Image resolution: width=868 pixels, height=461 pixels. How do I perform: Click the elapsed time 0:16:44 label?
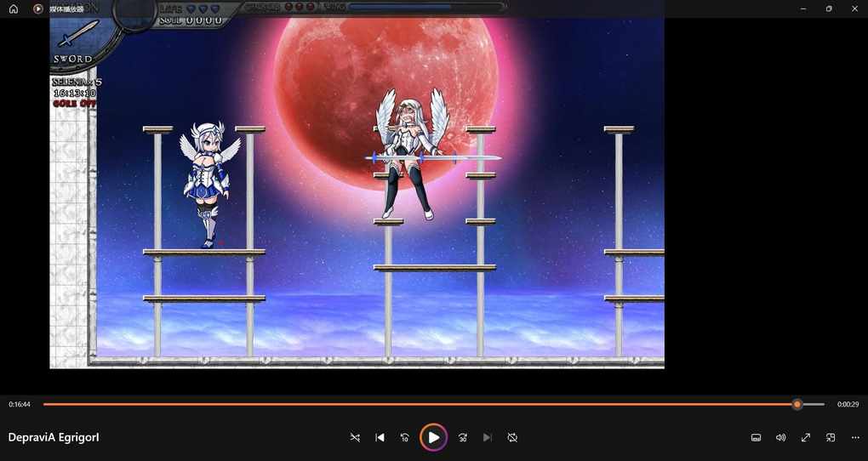click(20, 405)
